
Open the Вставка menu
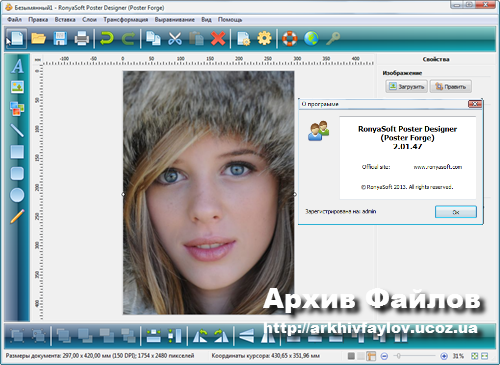point(65,20)
